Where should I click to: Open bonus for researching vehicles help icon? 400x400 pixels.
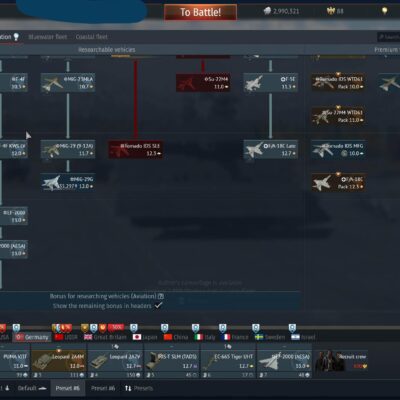pos(161,296)
